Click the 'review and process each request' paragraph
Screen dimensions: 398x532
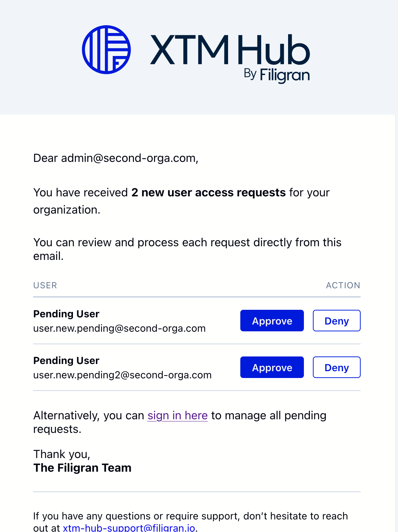pyautogui.click(x=188, y=249)
